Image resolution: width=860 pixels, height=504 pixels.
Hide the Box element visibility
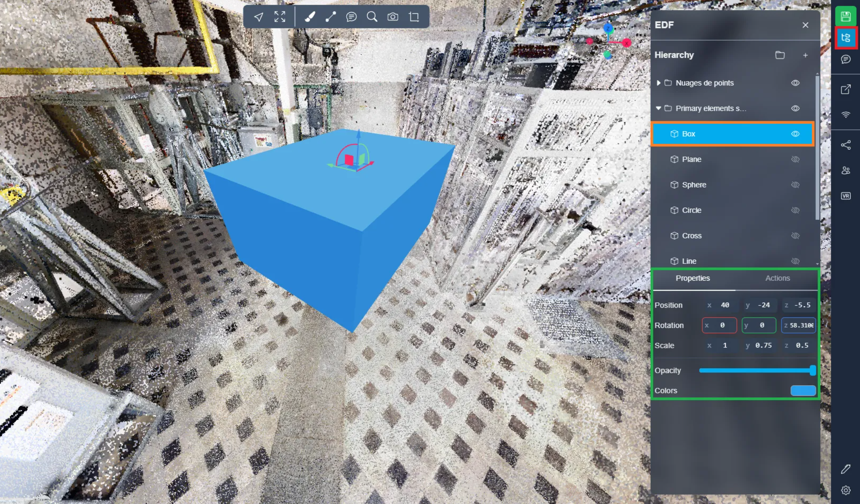(x=795, y=134)
